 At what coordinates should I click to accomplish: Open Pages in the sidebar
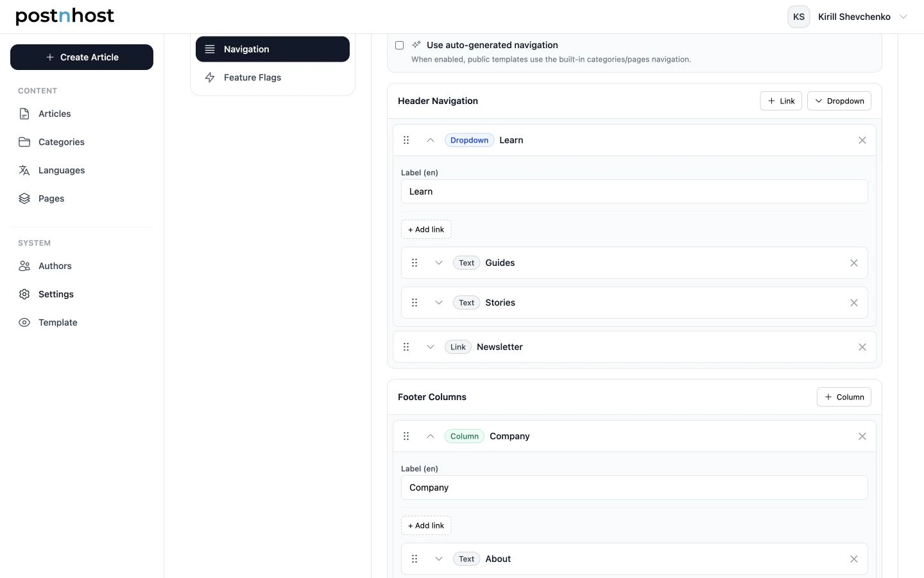(81, 198)
